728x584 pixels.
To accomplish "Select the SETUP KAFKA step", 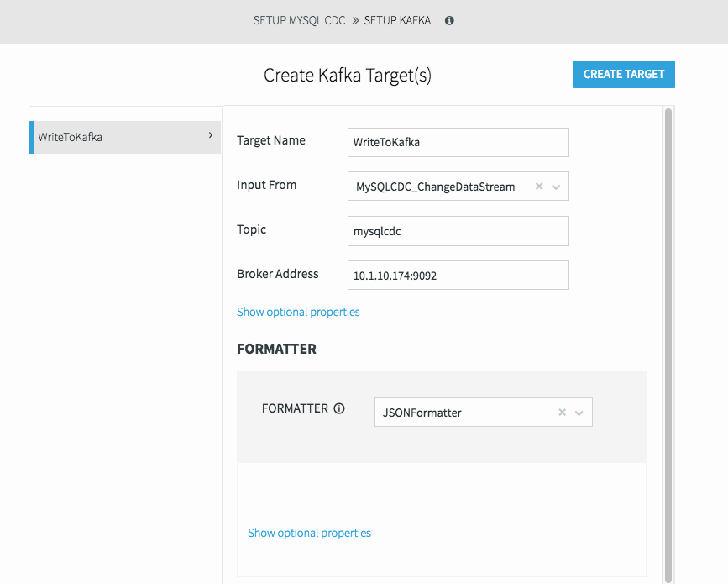I will coord(397,20).
